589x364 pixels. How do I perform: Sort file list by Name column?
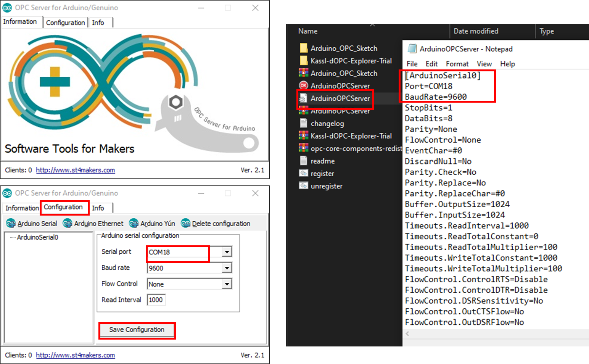click(308, 31)
